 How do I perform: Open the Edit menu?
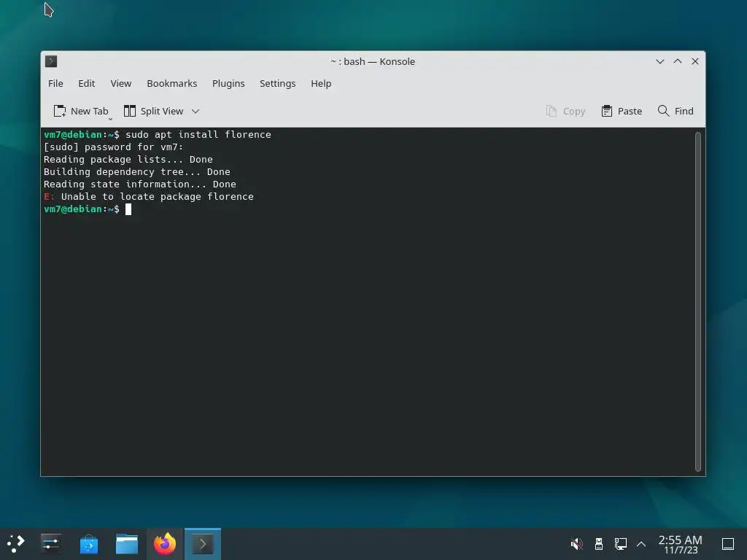[x=86, y=83]
